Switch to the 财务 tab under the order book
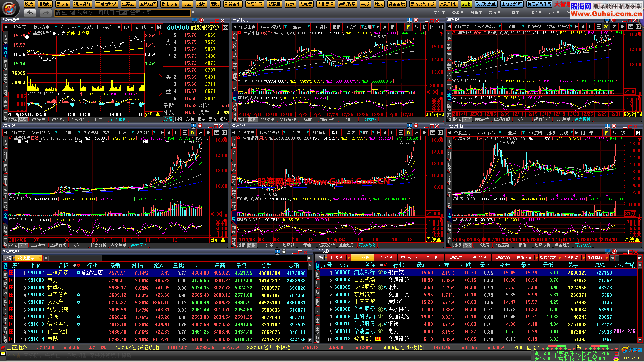Viewport: 644px width, 362px height. click(179, 119)
